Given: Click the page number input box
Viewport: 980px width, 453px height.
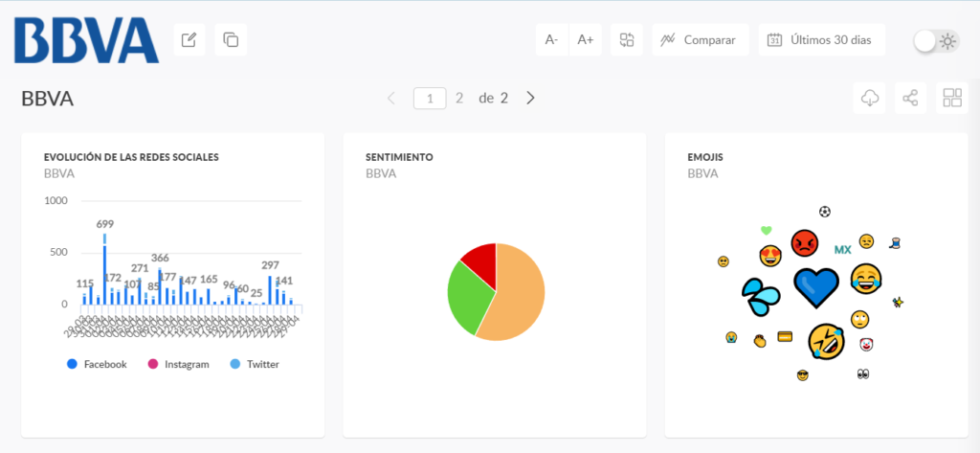Looking at the screenshot, I should coord(430,99).
